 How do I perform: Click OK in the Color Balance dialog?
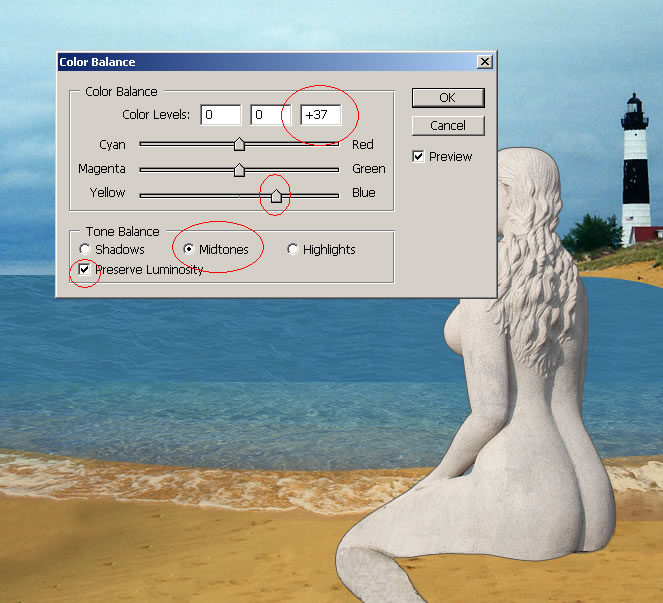[x=448, y=98]
